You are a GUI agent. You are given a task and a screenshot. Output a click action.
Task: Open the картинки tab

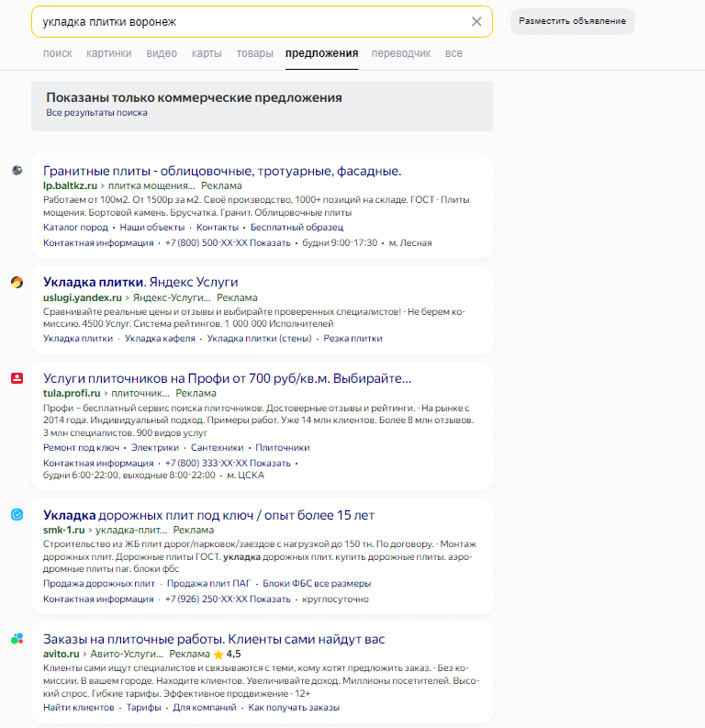(109, 53)
